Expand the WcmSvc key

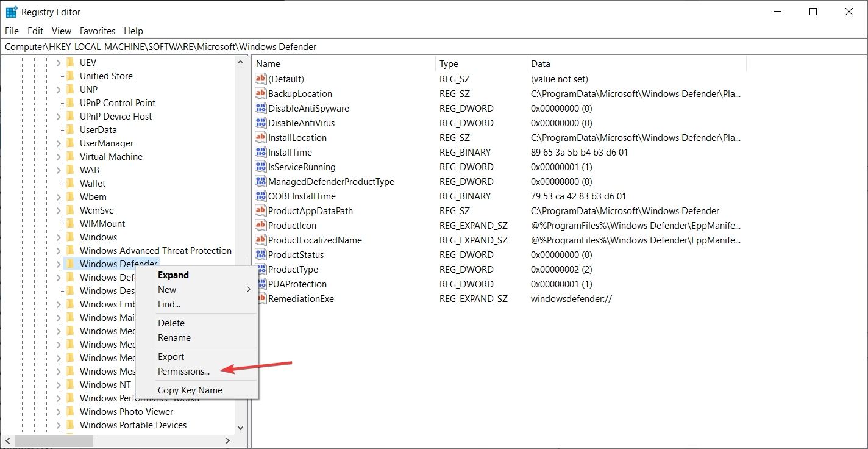point(59,210)
